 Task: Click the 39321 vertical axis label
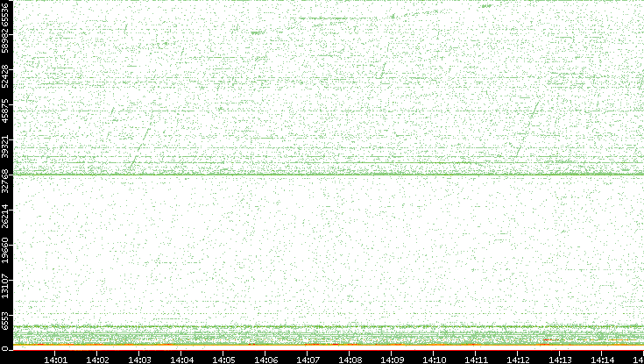click(4, 146)
